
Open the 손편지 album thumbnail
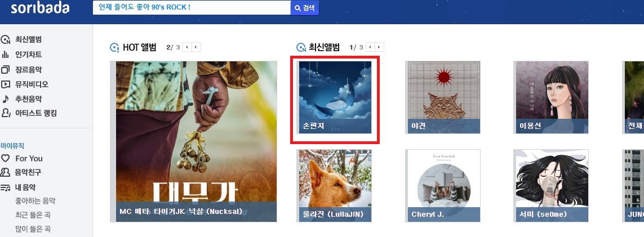pyautogui.click(x=335, y=97)
